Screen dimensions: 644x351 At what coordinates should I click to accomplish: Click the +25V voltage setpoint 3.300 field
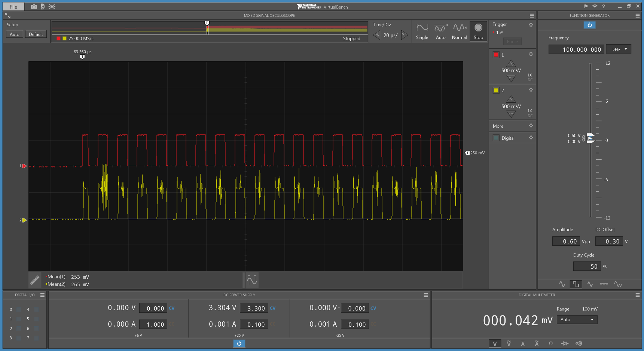click(x=254, y=308)
